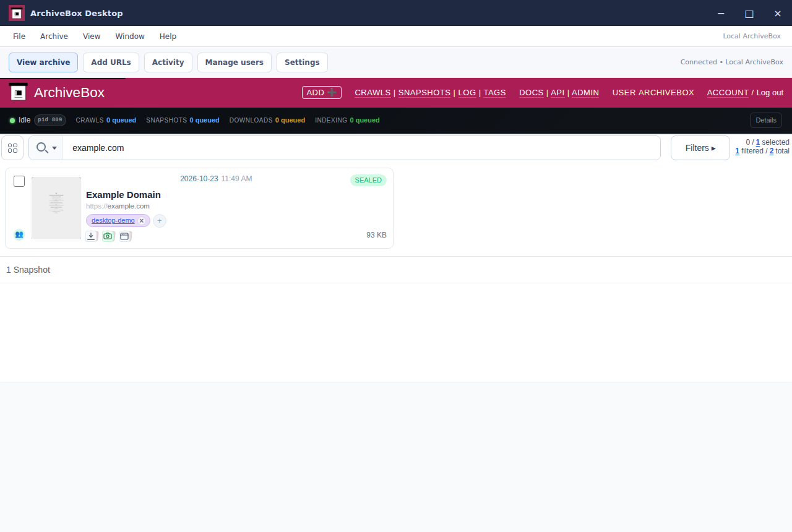
Task: Click the https://example.com URL
Action: [118, 206]
